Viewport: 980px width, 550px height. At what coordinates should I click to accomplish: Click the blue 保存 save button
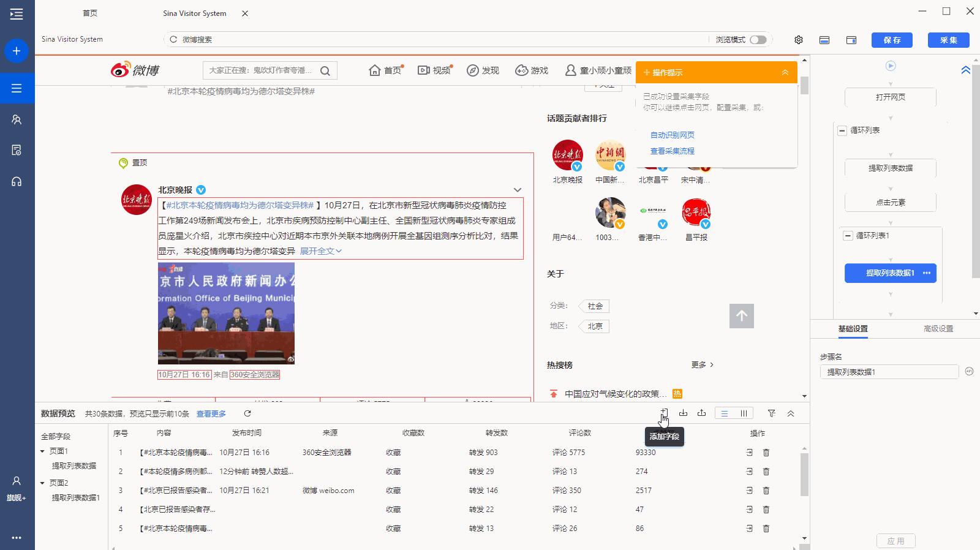pyautogui.click(x=892, y=40)
